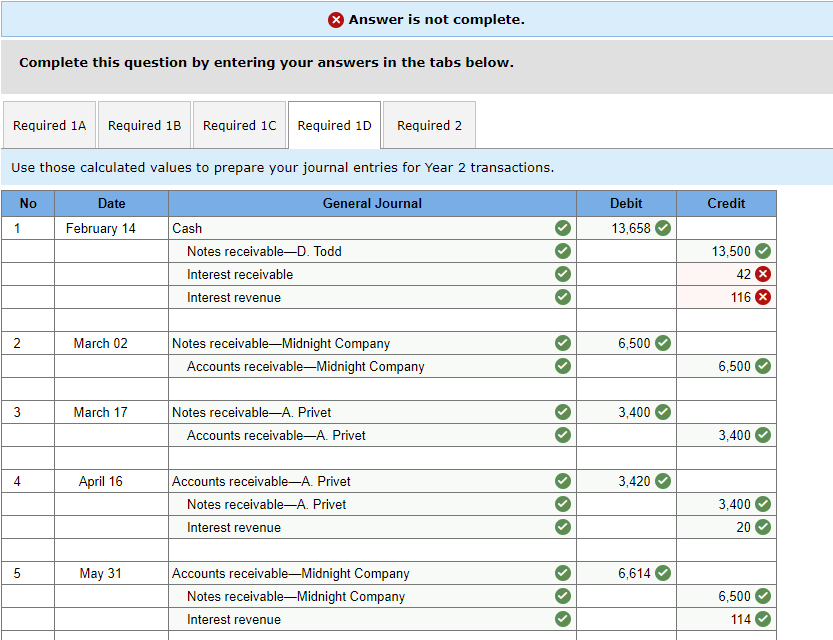Click the General Journal column header
Image resolution: width=833 pixels, height=640 pixels.
point(372,203)
